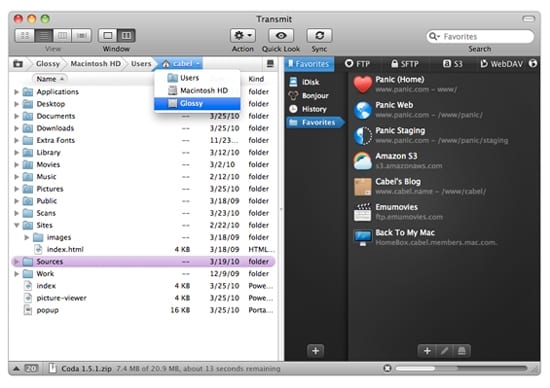Switch to cover flow view
Screen dimensions: 550x388
pyautogui.click(x=82, y=35)
